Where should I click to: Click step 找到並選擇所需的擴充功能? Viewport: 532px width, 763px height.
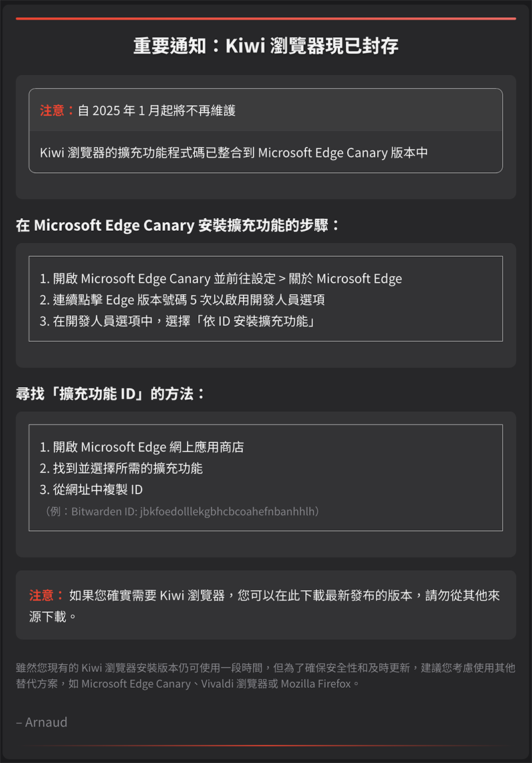point(121,468)
